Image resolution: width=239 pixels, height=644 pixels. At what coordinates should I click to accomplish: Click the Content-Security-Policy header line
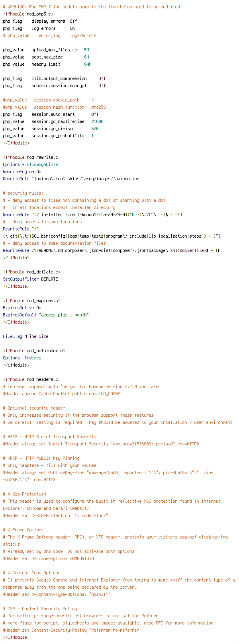(x=72, y=630)
